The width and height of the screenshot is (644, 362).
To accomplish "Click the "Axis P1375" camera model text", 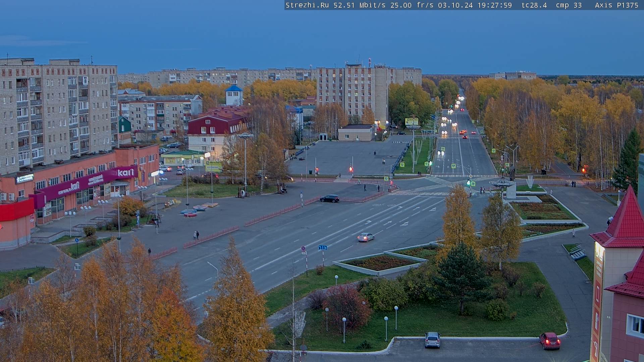I will [x=617, y=5].
